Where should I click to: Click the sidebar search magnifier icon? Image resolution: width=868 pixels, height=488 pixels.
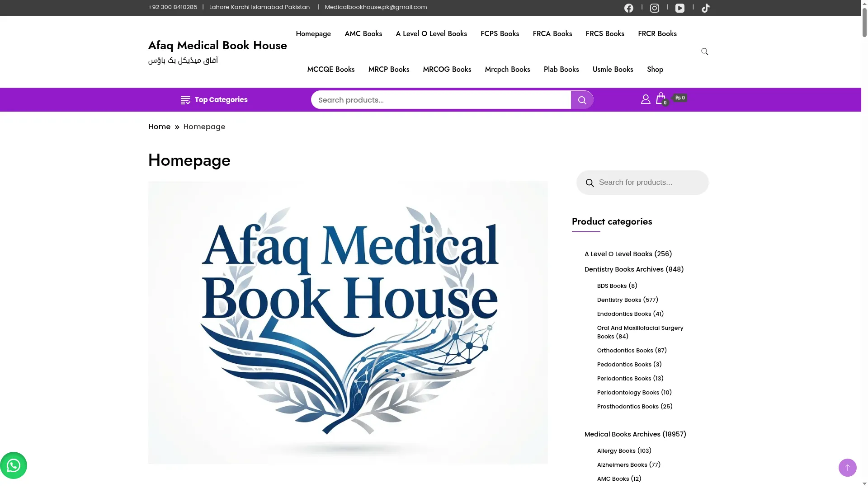[x=590, y=183]
